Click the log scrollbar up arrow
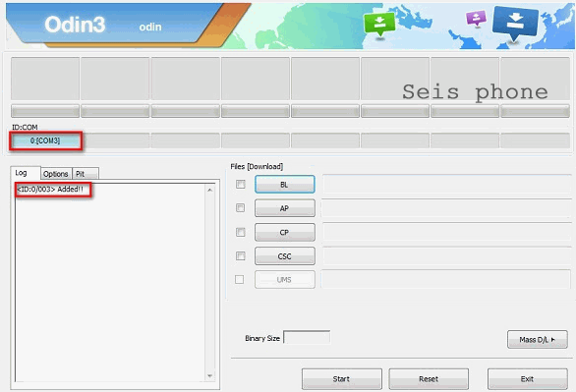The width and height of the screenshot is (576, 392). pos(209,191)
